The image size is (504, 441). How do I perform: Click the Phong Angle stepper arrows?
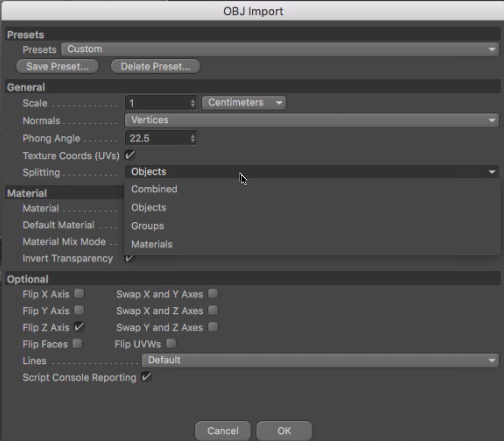coord(193,138)
